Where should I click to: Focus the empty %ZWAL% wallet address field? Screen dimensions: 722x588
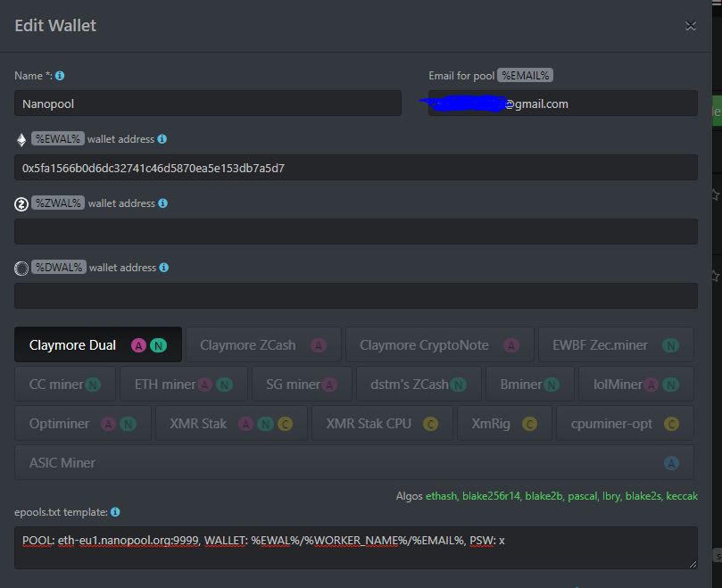[x=356, y=232]
